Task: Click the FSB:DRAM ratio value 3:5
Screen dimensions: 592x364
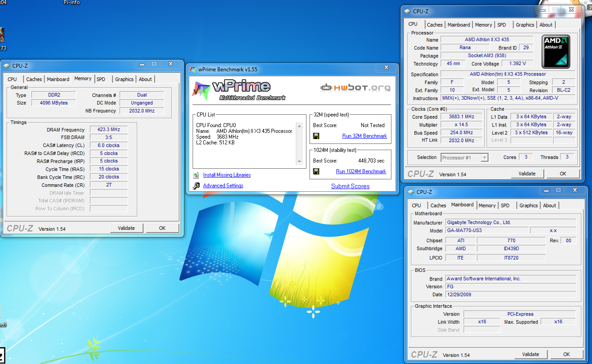Action: 108,137
